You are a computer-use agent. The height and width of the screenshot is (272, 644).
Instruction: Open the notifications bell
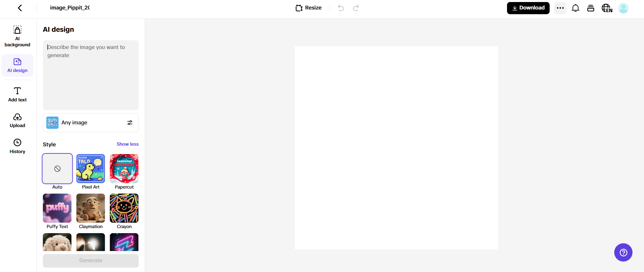pos(575,8)
